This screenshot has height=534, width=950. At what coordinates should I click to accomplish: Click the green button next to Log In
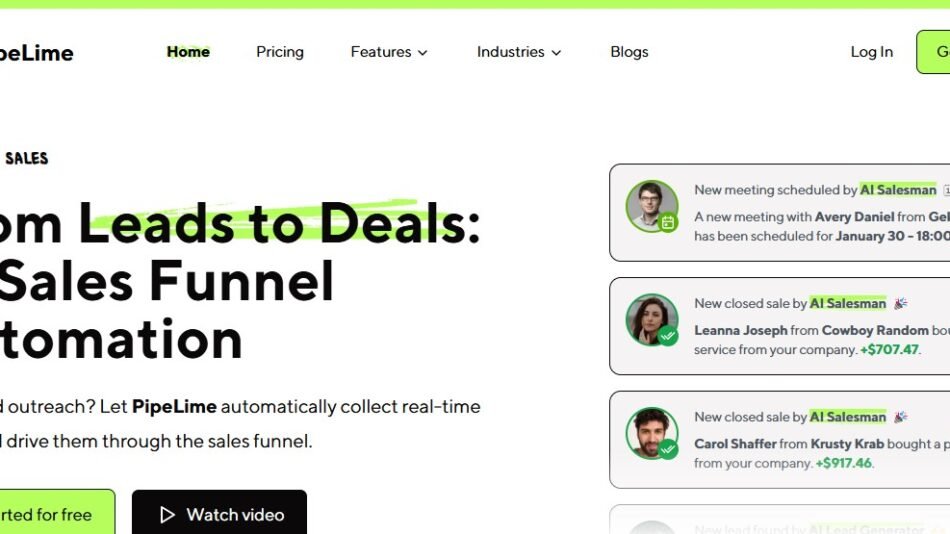tap(933, 52)
